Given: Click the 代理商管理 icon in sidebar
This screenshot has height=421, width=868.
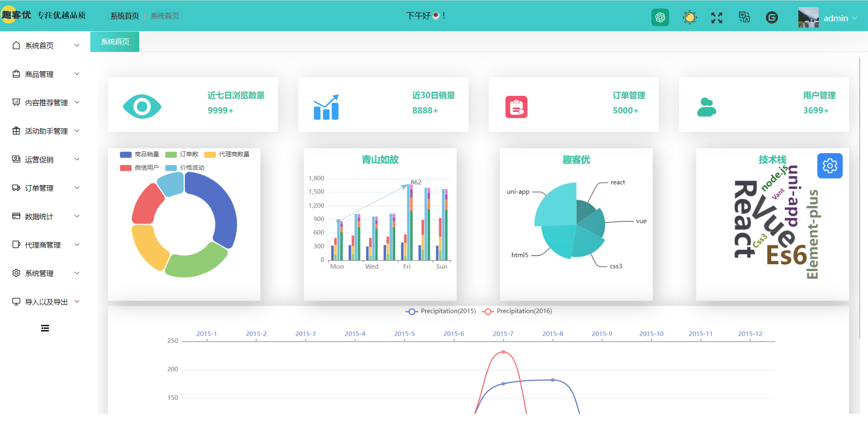Looking at the screenshot, I should (16, 244).
